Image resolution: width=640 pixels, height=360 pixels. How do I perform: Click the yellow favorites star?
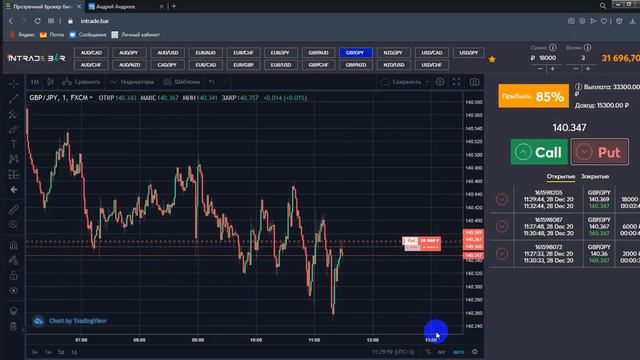[492, 59]
